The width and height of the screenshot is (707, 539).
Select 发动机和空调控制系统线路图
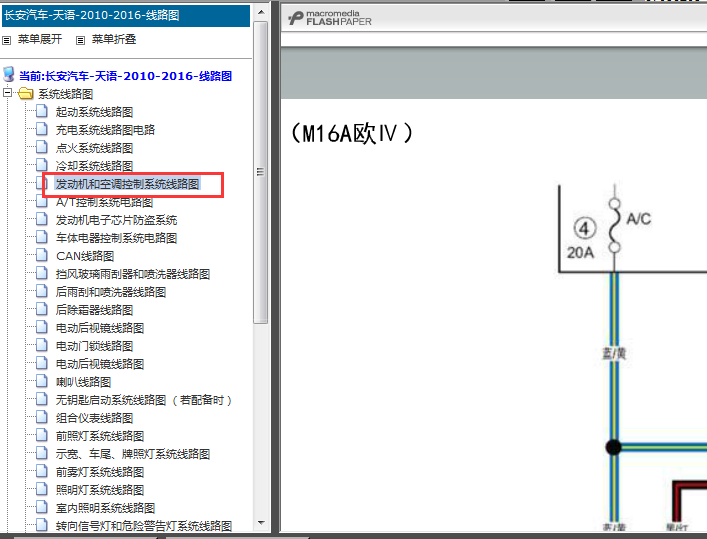127,184
